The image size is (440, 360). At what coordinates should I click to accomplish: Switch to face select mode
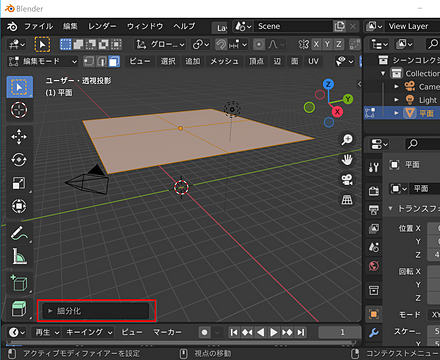[x=114, y=61]
